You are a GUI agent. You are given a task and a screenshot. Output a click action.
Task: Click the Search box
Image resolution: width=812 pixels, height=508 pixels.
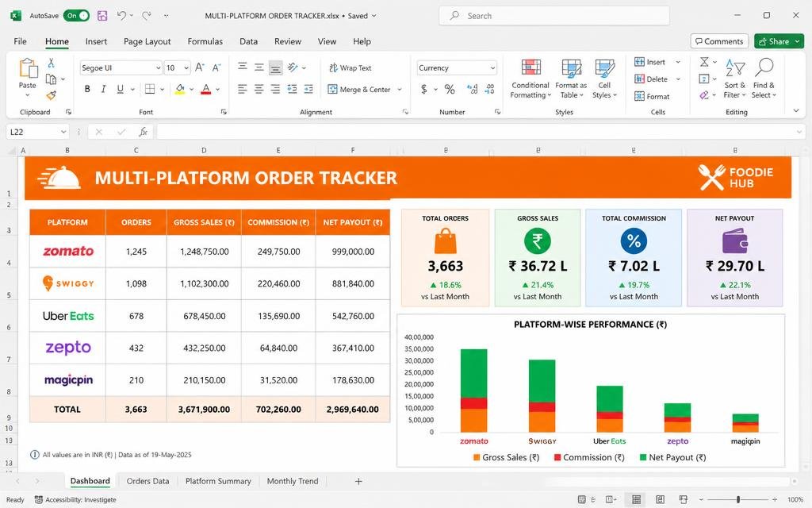pyautogui.click(x=554, y=16)
